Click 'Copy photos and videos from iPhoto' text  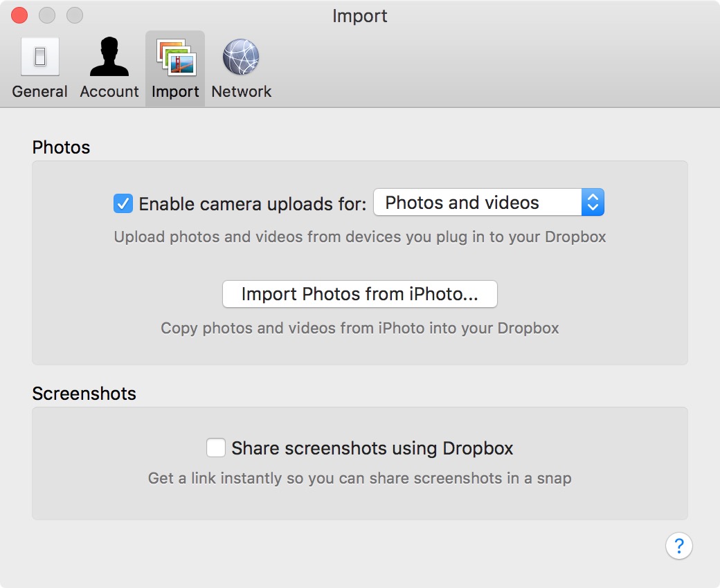point(359,329)
